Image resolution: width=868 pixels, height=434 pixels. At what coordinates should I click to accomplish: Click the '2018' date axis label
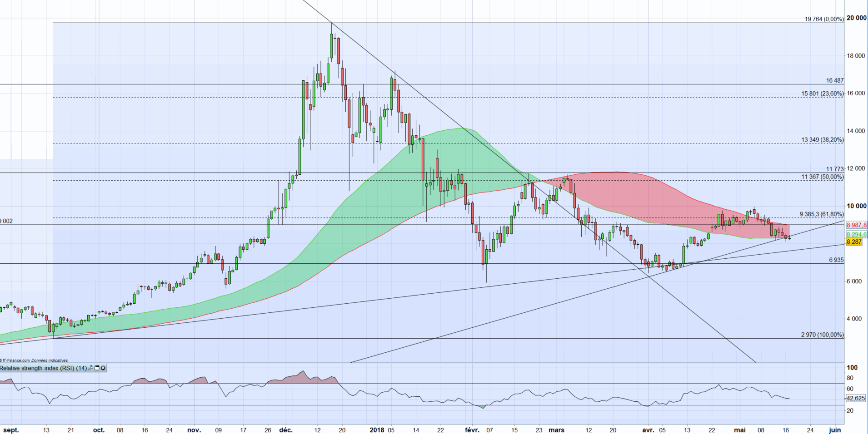click(377, 430)
